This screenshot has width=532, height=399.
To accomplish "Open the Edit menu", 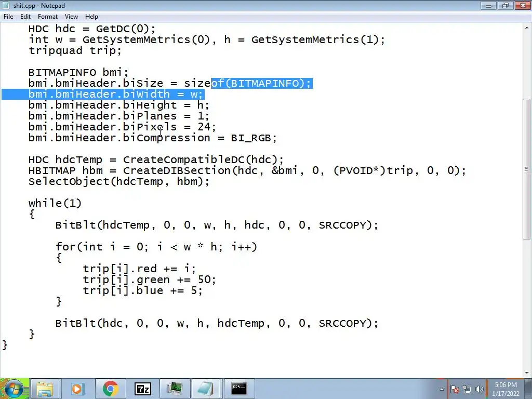I will click(x=25, y=17).
